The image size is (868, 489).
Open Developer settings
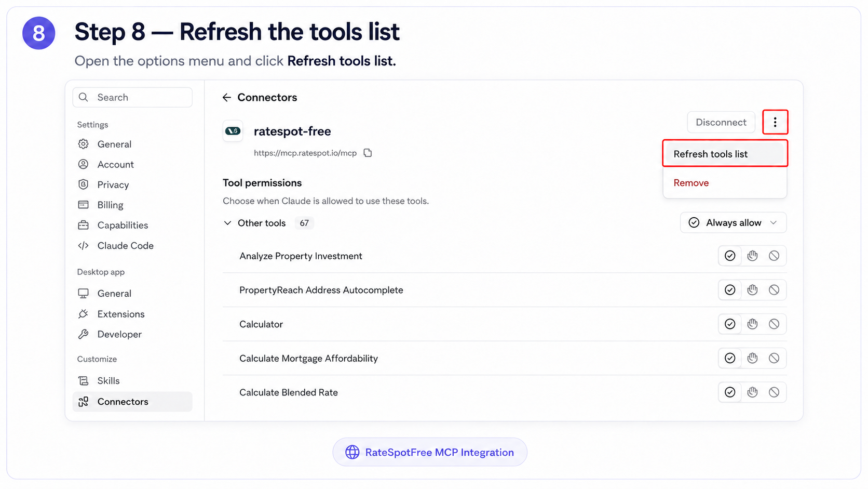pos(119,334)
